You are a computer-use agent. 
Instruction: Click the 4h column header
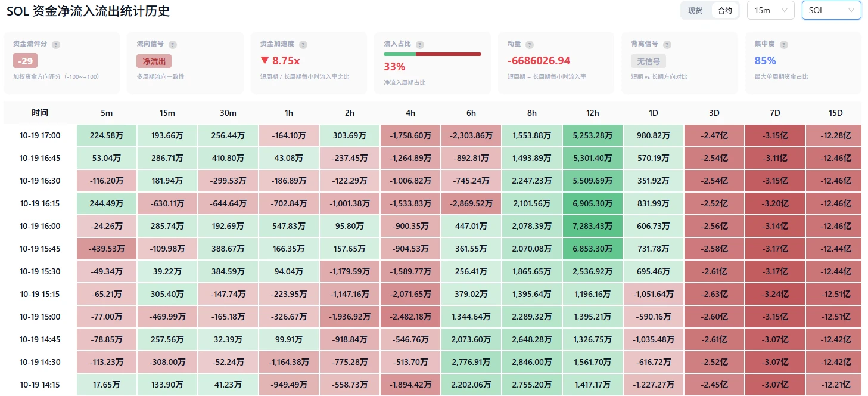pyautogui.click(x=410, y=113)
